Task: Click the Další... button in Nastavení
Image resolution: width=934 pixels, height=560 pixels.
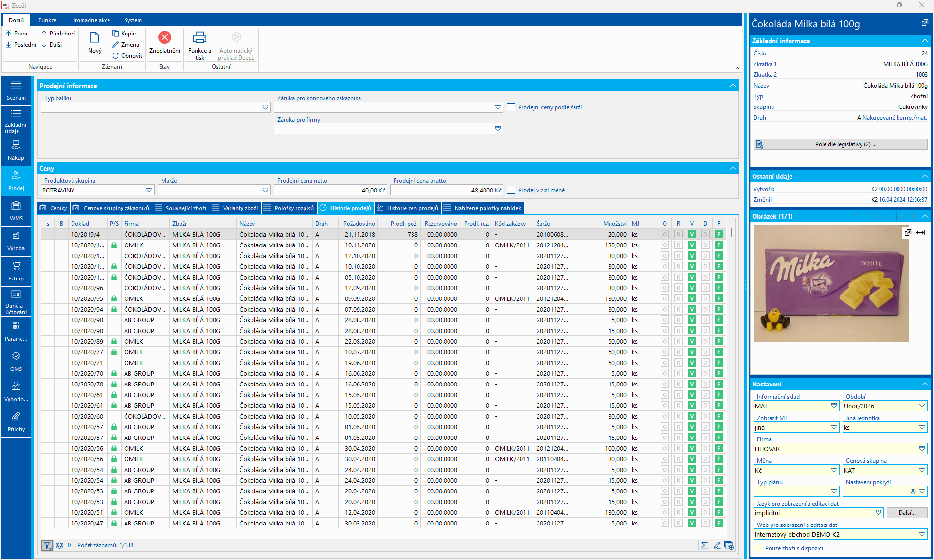Action: pos(907,513)
